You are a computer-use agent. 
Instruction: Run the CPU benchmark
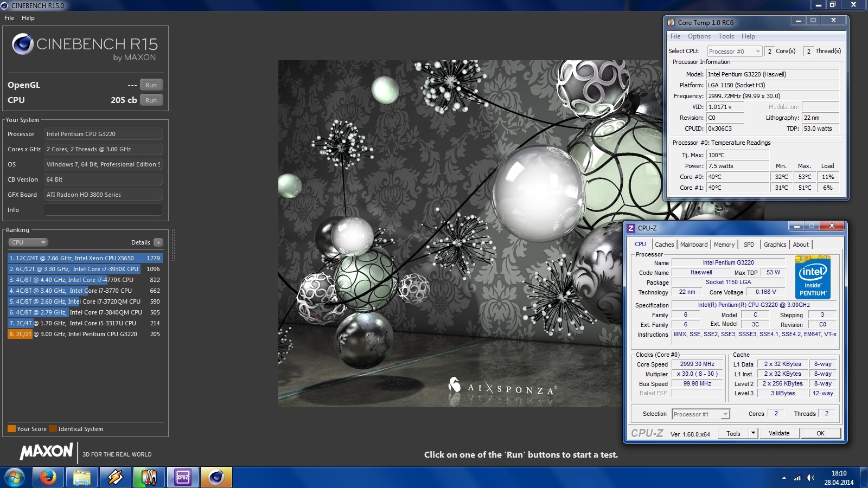point(151,100)
